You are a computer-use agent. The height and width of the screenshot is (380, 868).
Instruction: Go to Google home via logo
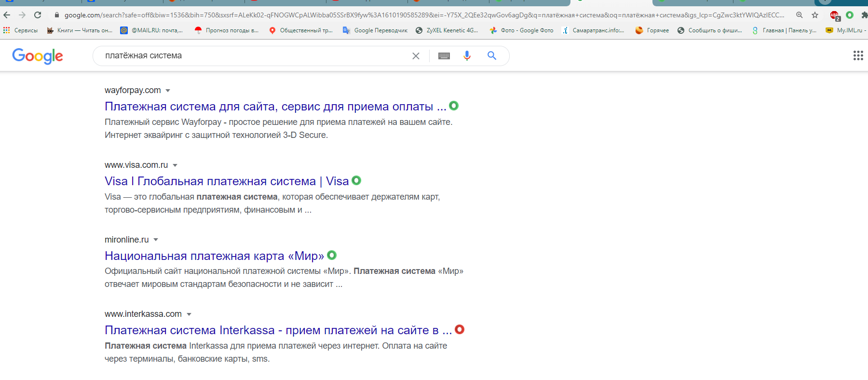(38, 56)
